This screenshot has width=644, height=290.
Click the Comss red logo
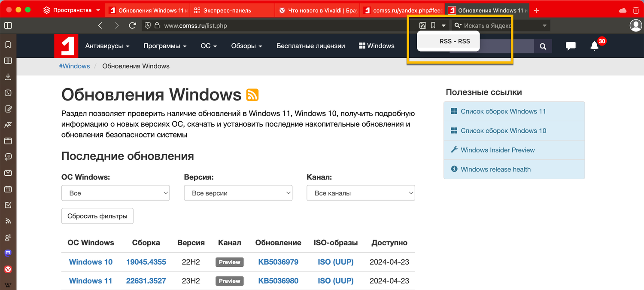tap(66, 46)
